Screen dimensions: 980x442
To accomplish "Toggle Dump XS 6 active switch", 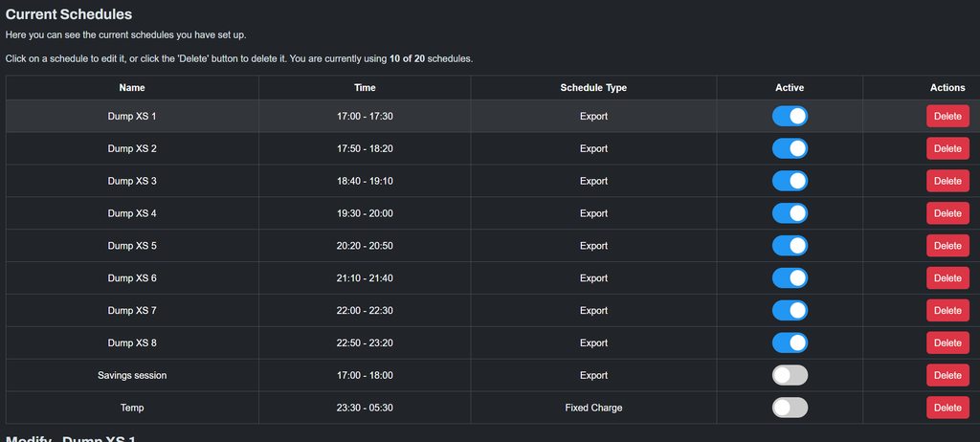I will pos(790,278).
